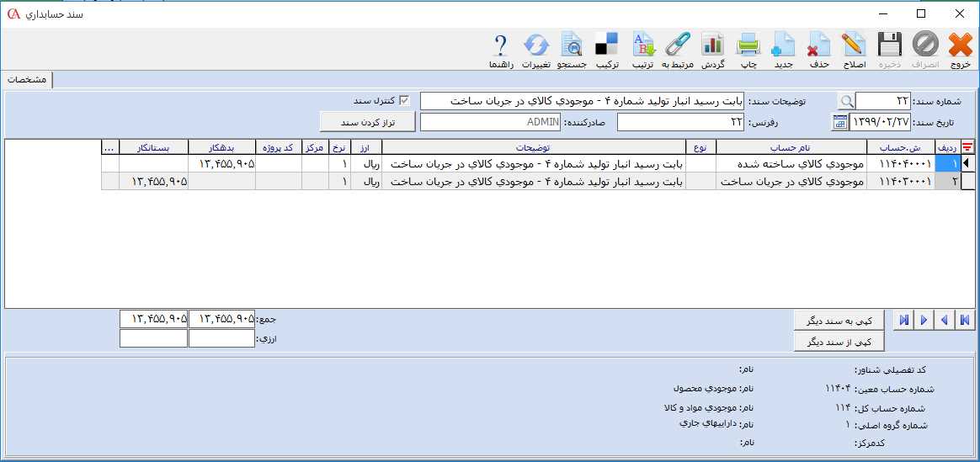Click the ... column header
The width and height of the screenshot is (980, 462).
[x=110, y=147]
